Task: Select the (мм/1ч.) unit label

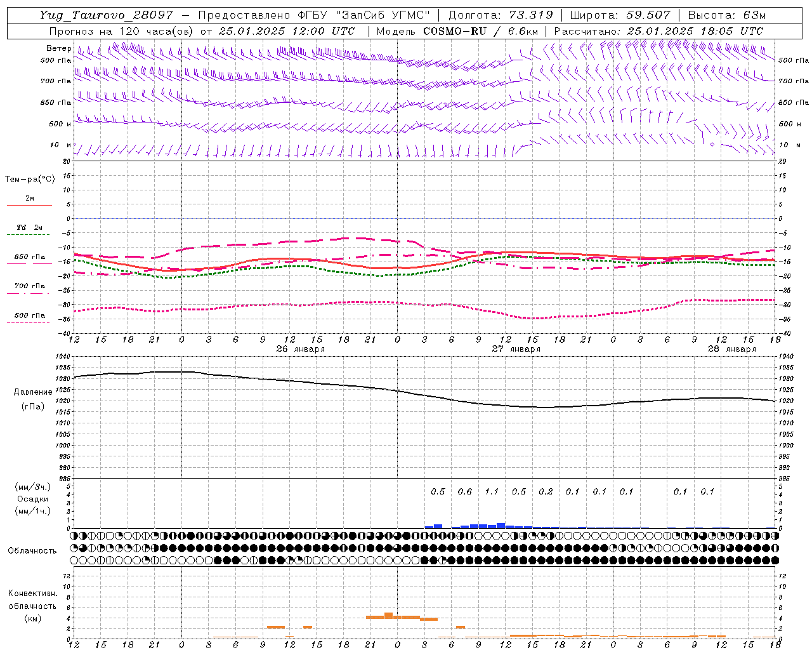Action: (x=32, y=511)
